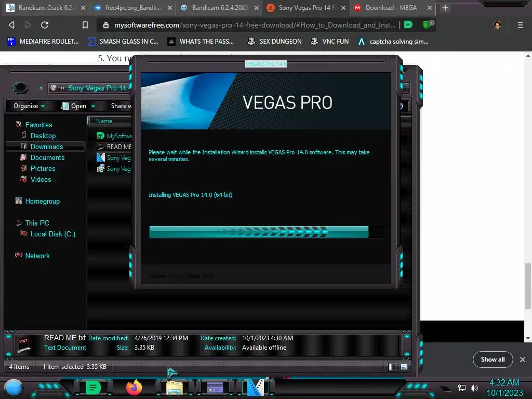
Task: Go back to the previous page
Action: (x=11, y=25)
